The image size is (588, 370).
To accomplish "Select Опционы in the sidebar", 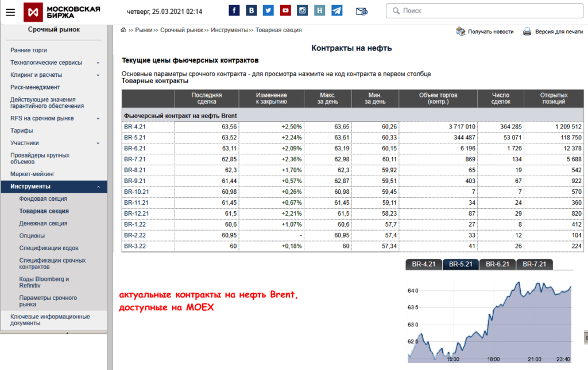I will (33, 235).
